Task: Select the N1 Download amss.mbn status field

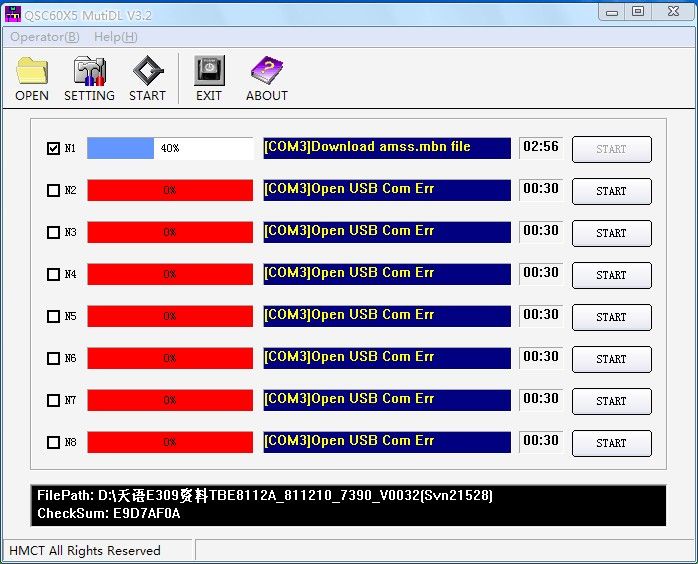Action: click(387, 148)
